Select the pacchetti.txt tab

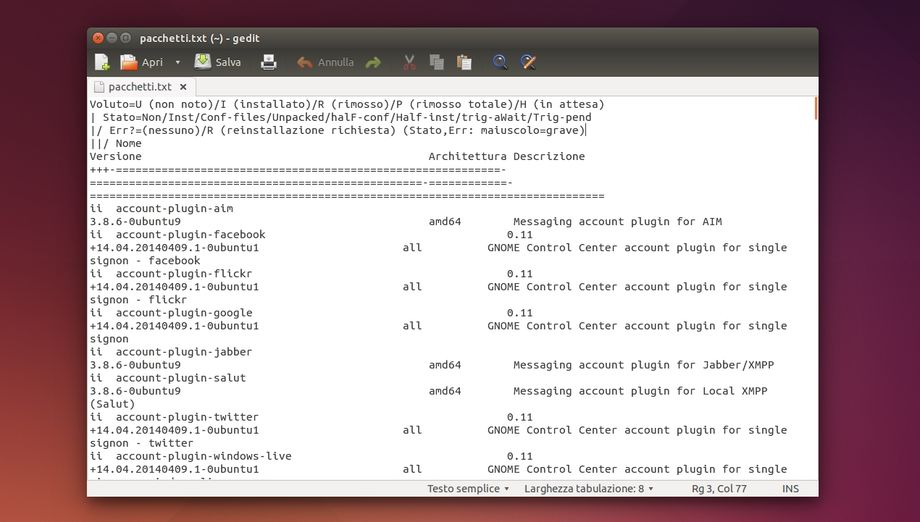pyautogui.click(x=139, y=87)
